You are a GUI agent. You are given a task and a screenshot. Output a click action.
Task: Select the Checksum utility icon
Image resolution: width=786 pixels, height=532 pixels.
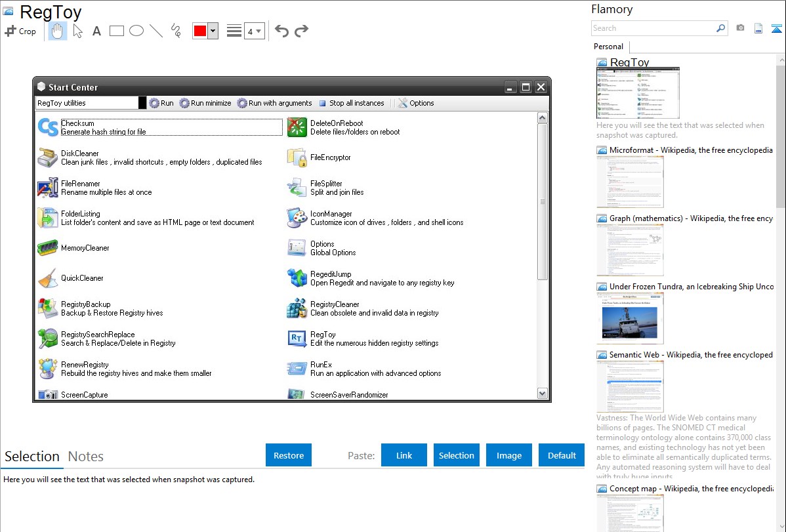coord(48,127)
